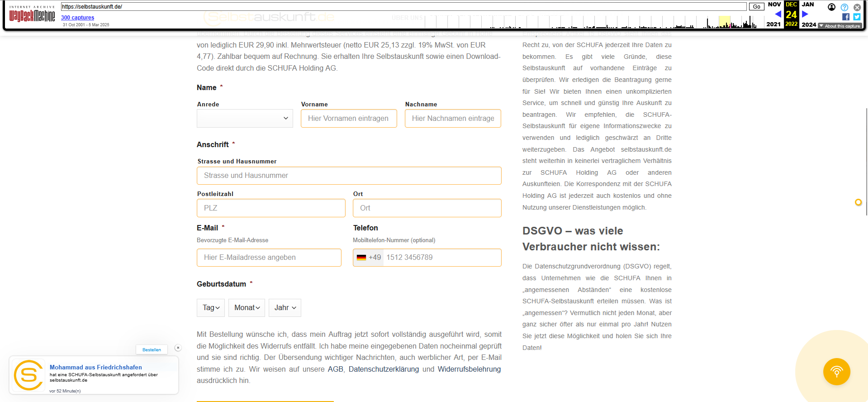Dismiss the order notification popup
This screenshot has width=868, height=402.
178,348
